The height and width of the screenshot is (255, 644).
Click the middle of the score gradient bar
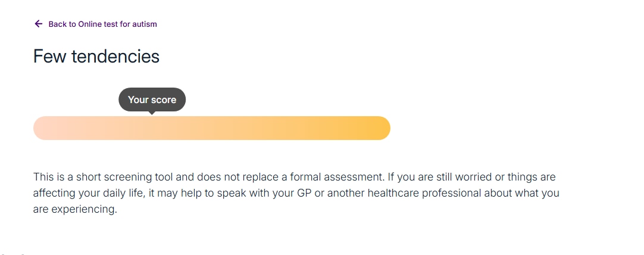pos(211,128)
